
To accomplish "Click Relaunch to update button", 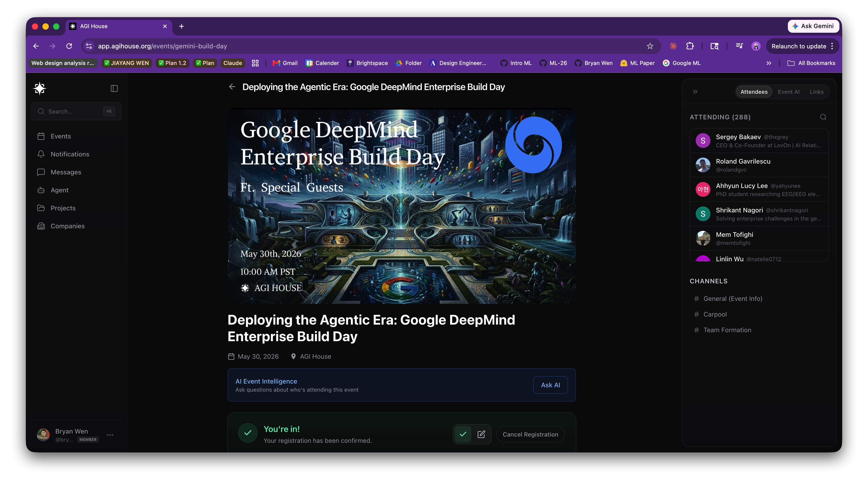I will pos(799,46).
